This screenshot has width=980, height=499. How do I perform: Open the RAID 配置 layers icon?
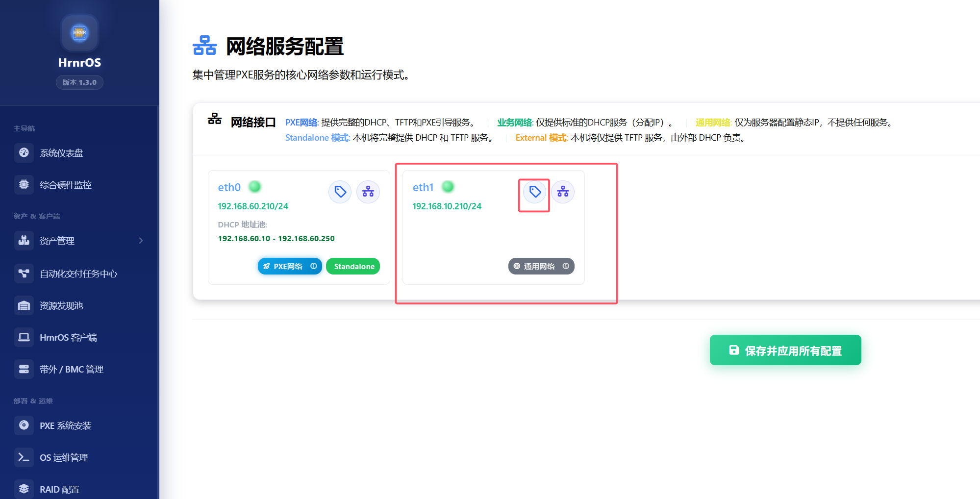[x=24, y=488]
